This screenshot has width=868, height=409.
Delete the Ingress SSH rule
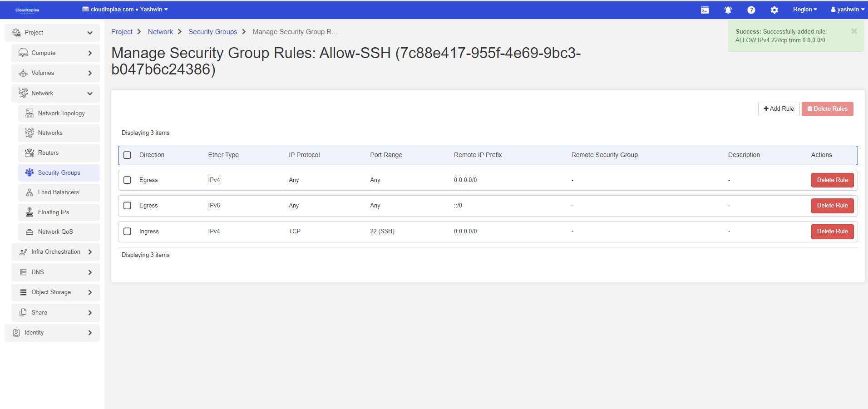(x=832, y=232)
